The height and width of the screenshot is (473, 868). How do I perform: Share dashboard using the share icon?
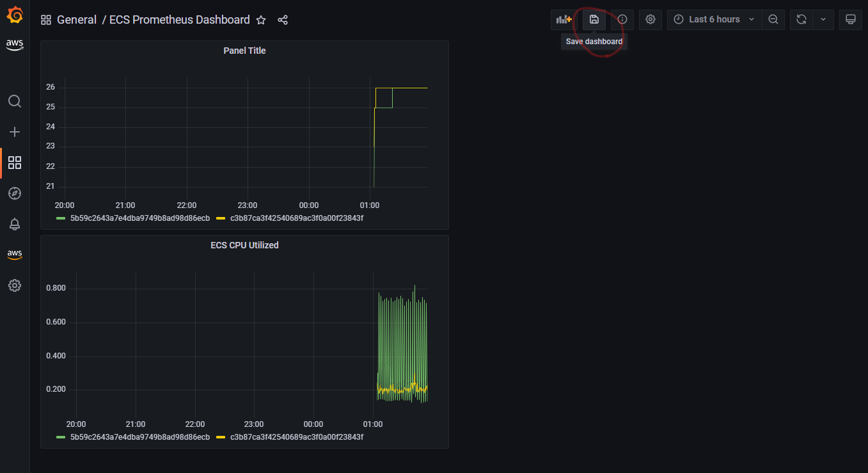283,20
